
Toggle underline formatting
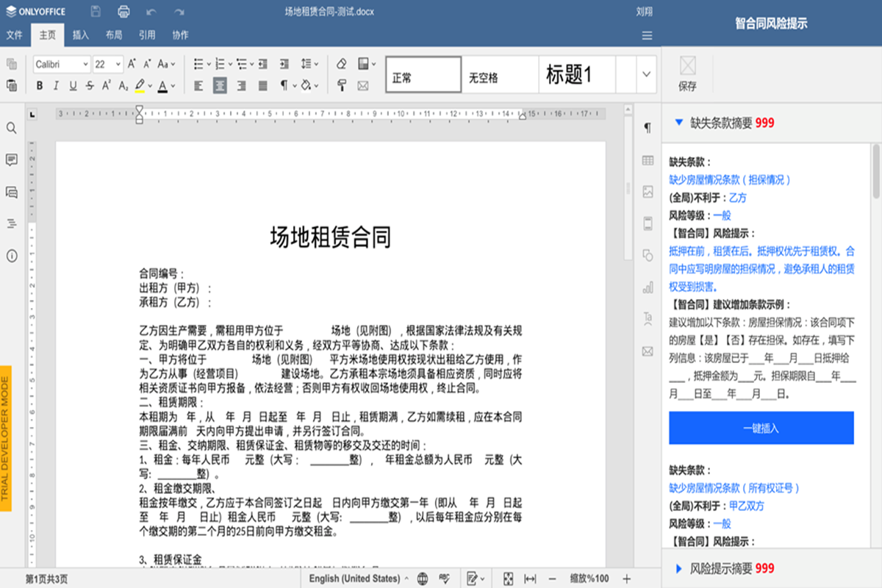(x=73, y=86)
